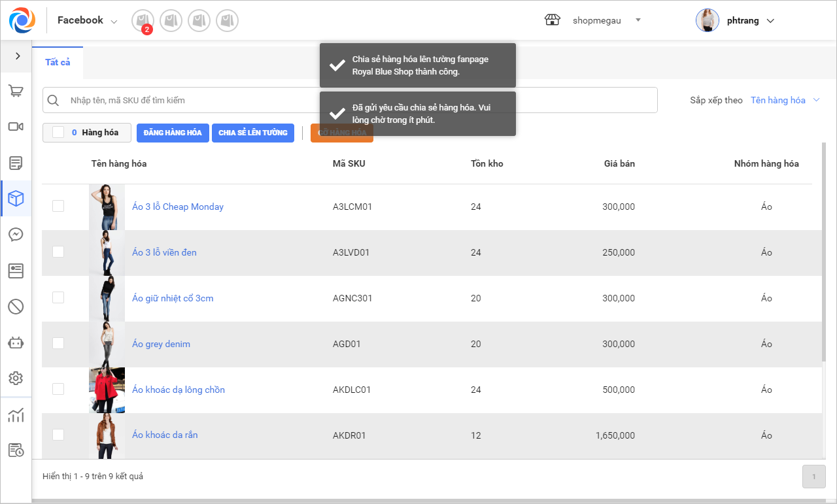Click the ĐĂNG HÀNG HÓA button
Screen dimensions: 837x504
coord(173,133)
